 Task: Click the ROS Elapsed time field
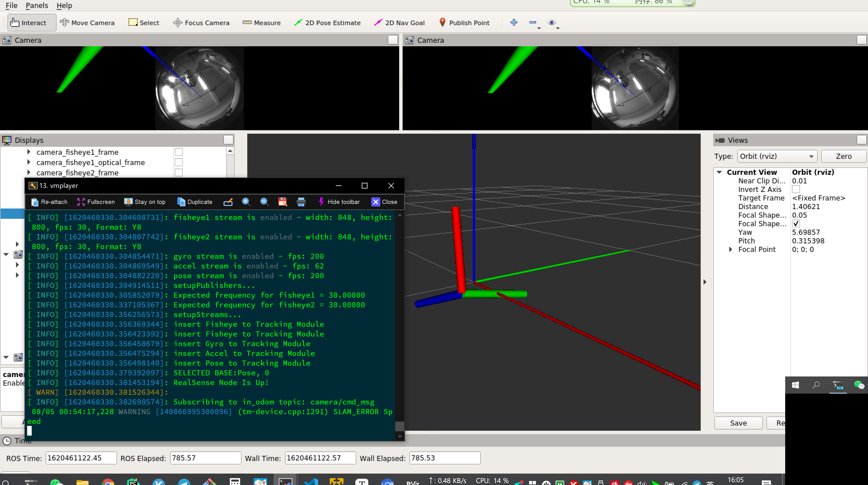click(205, 458)
